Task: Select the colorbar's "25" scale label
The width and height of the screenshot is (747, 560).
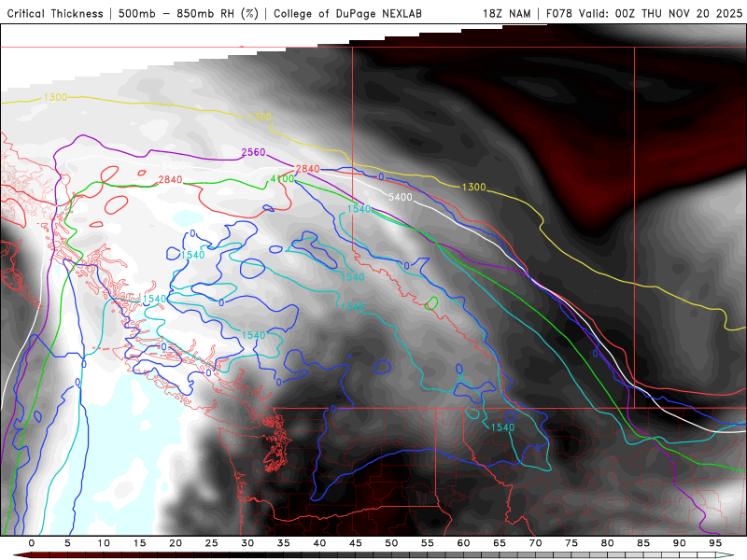Action: point(212,543)
